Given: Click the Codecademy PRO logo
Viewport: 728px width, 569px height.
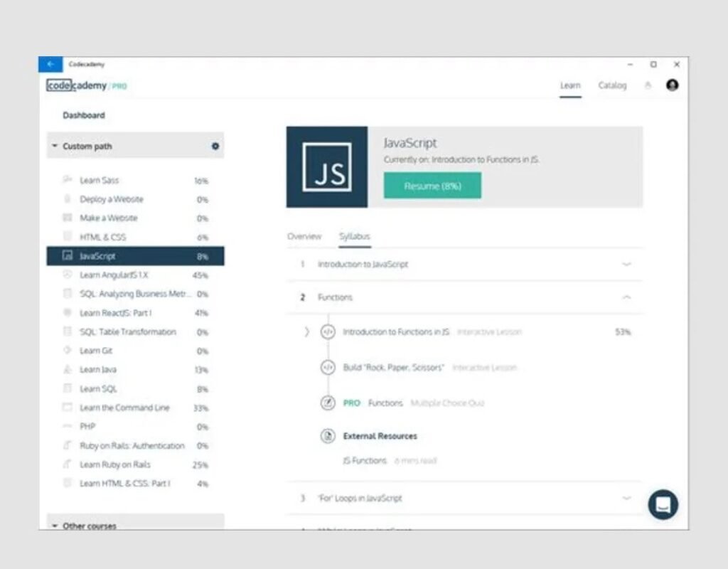Looking at the screenshot, I should [86, 85].
